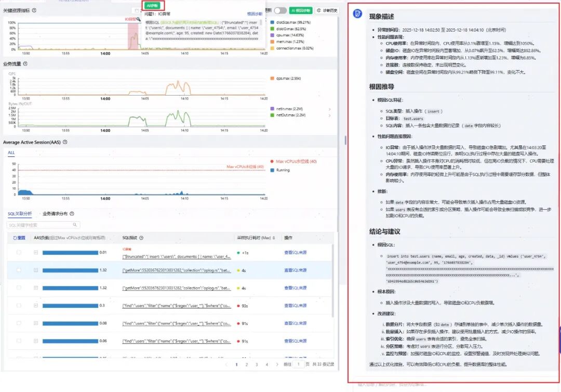Click diskSize.max legend color swatch
The height and width of the screenshot is (392, 561).
[x=272, y=22]
